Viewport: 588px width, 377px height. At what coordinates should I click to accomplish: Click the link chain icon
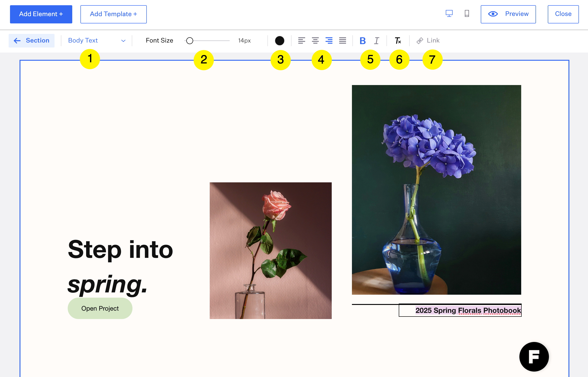pos(420,41)
